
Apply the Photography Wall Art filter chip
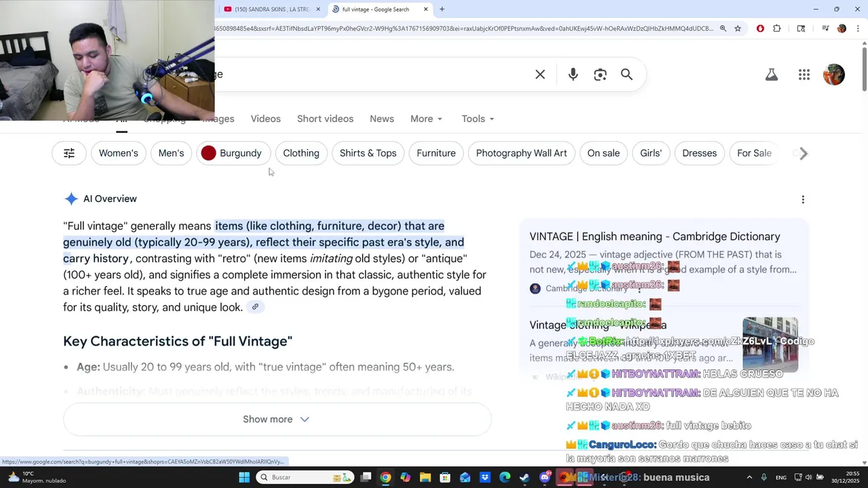tap(521, 153)
